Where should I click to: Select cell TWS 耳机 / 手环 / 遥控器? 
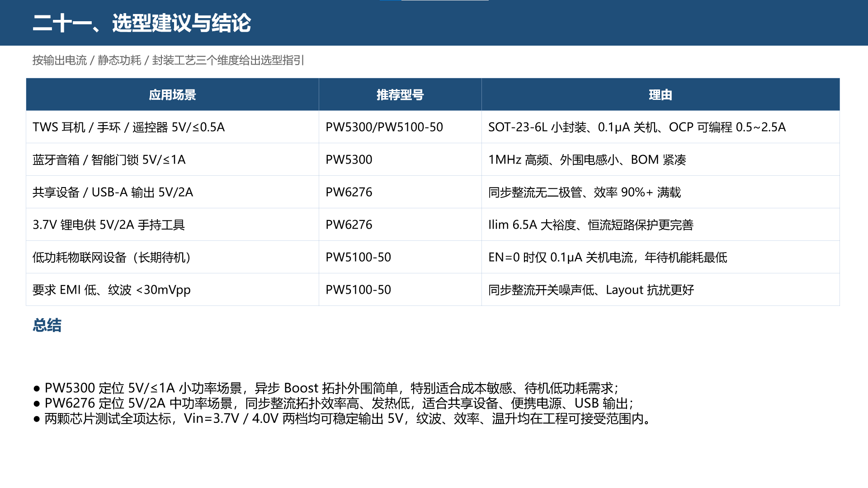coord(172,127)
